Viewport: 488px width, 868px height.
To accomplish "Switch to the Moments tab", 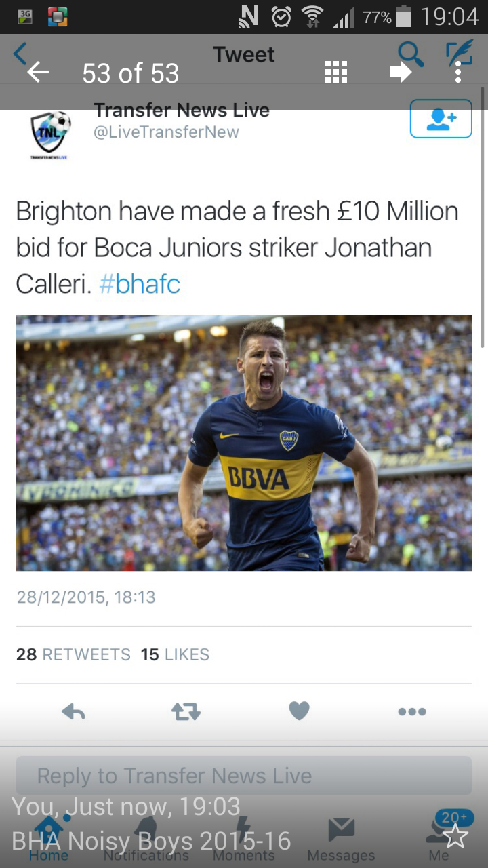I will [244, 840].
